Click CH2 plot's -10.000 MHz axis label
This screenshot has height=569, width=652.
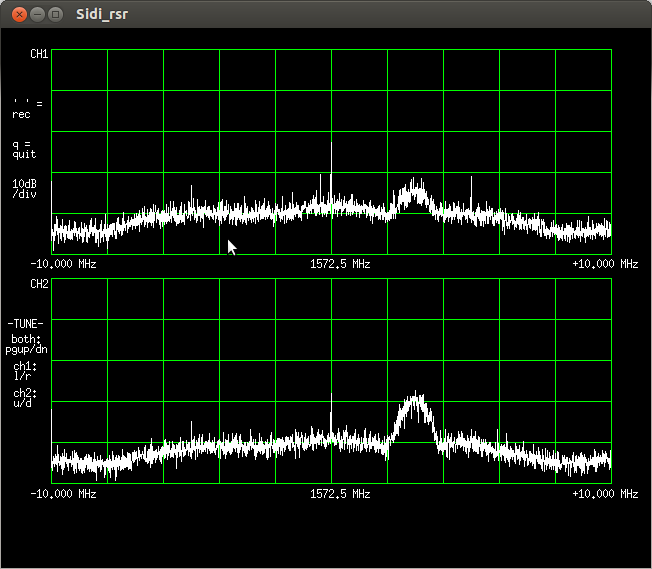coord(64,494)
